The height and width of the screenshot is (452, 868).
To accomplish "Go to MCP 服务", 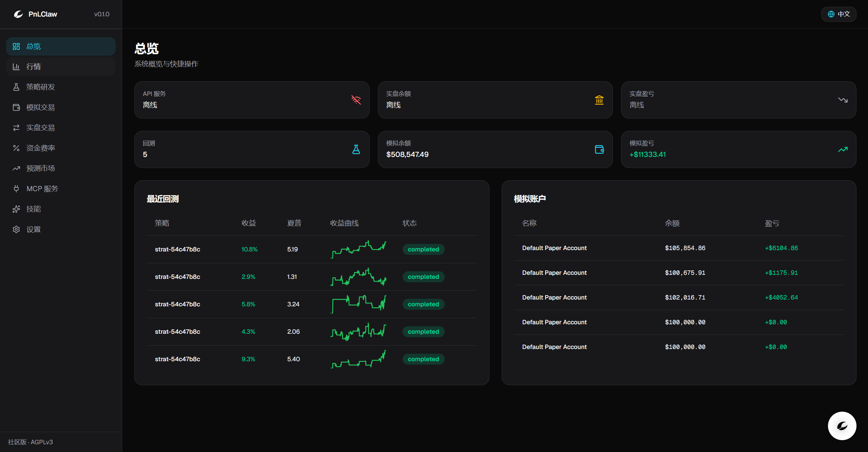I will pyautogui.click(x=61, y=189).
